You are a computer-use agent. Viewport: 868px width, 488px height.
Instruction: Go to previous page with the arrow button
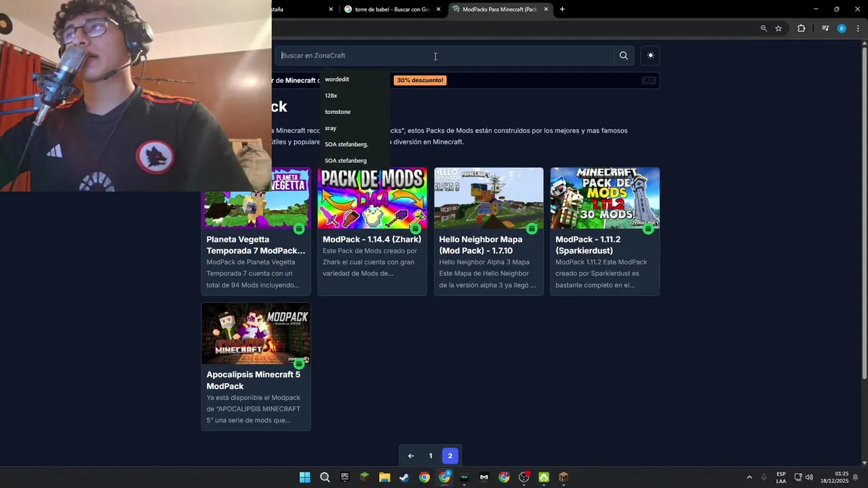coord(411,456)
